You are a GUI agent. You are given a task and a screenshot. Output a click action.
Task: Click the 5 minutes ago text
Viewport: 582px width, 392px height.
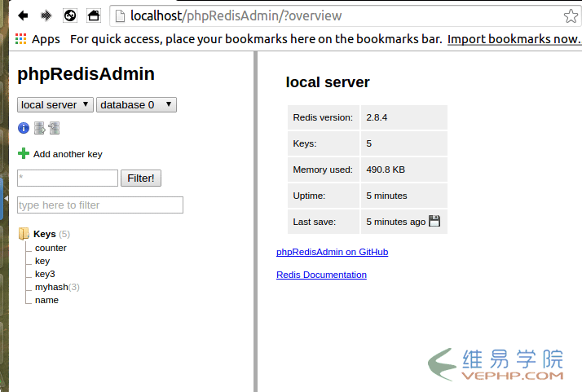(395, 222)
